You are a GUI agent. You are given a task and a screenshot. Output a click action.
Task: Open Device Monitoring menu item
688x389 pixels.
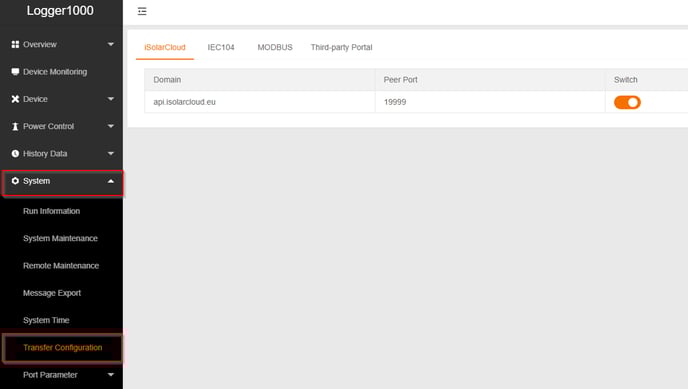point(55,71)
